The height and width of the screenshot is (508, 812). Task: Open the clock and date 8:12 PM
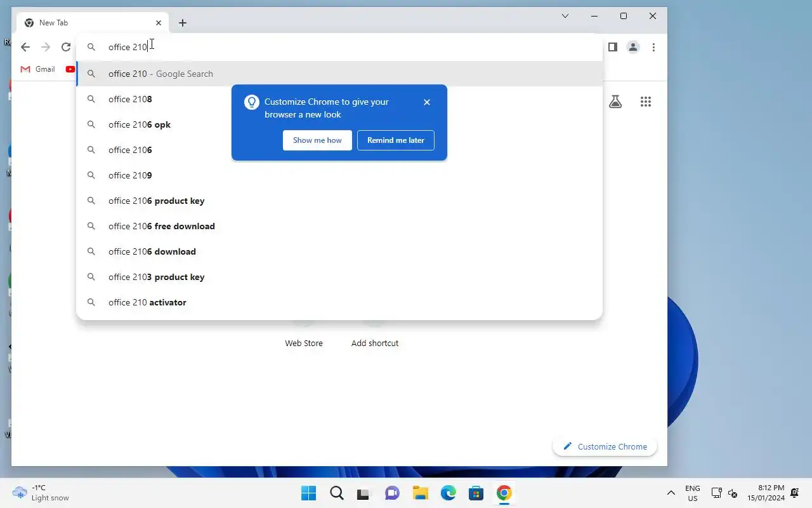click(766, 493)
